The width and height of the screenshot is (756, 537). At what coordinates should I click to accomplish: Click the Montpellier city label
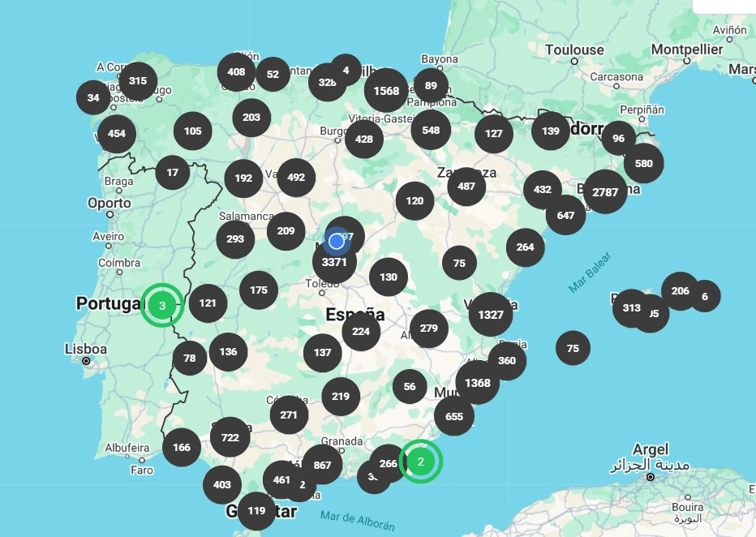click(687, 49)
